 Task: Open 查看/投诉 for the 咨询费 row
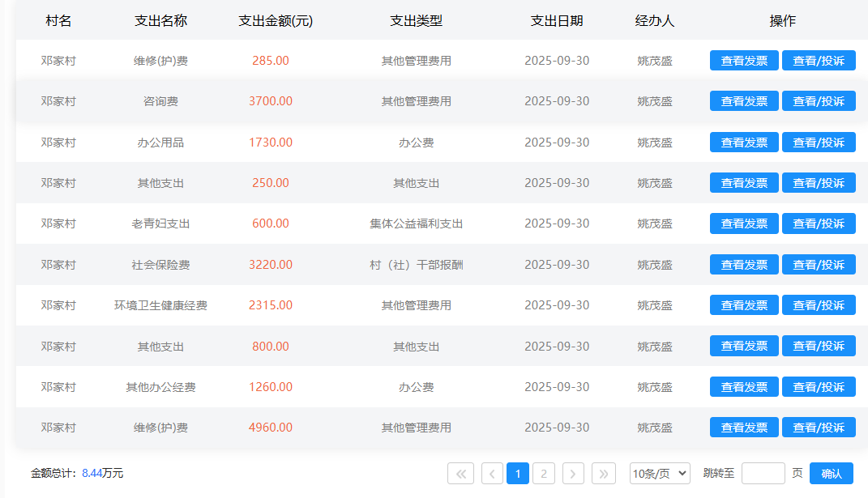819,101
